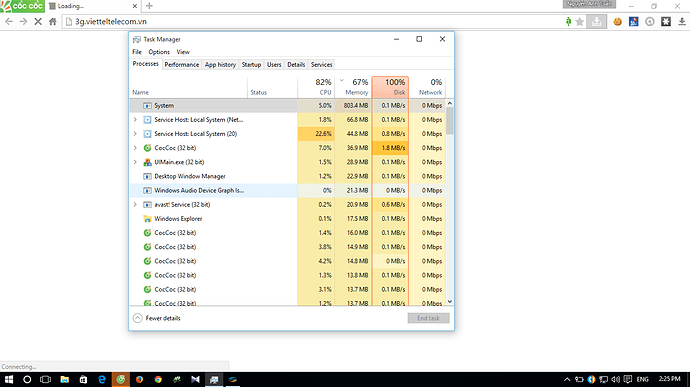The height and width of the screenshot is (387, 690).
Task: Click the process list scroll down arrow
Action: [x=450, y=302]
